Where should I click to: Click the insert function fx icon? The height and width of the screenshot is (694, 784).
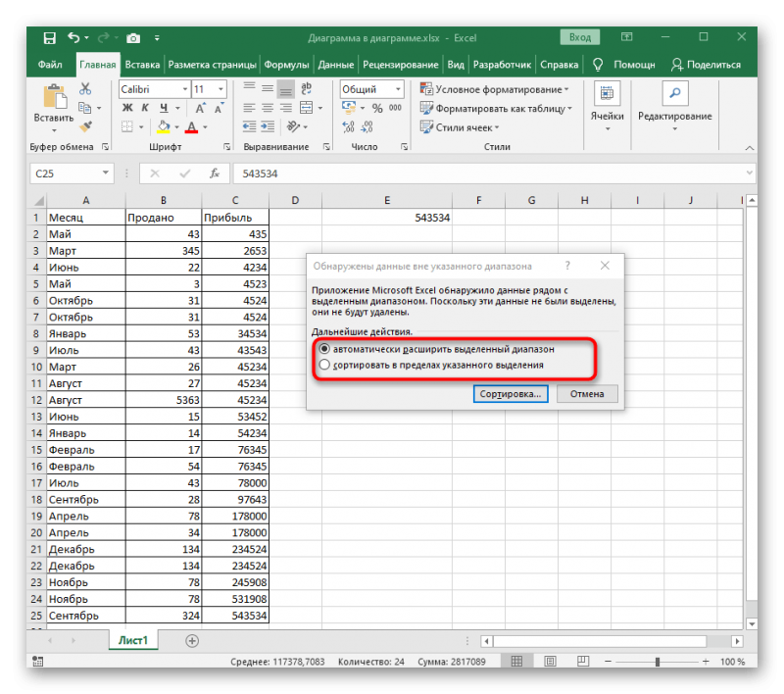click(215, 173)
